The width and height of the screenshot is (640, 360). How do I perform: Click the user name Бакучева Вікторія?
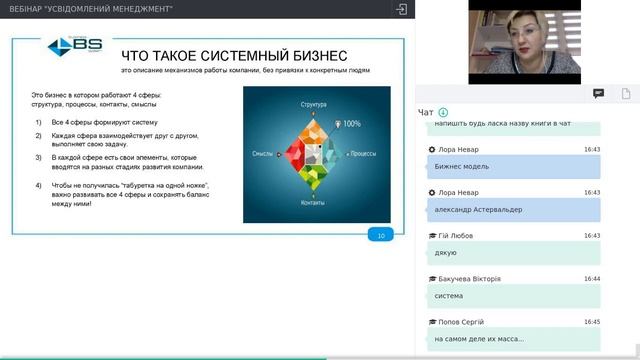(469, 279)
